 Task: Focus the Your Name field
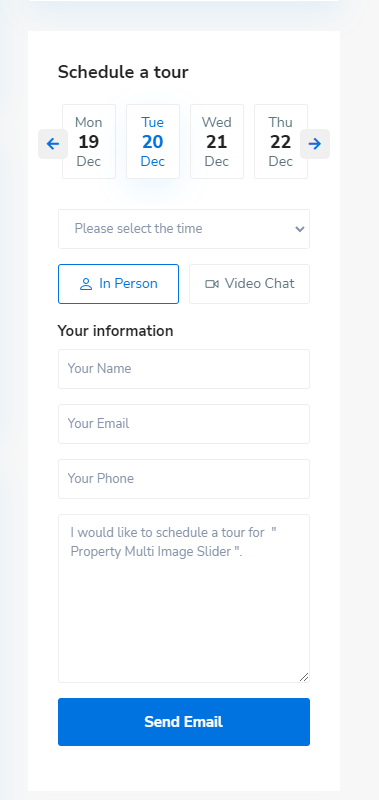tap(184, 369)
